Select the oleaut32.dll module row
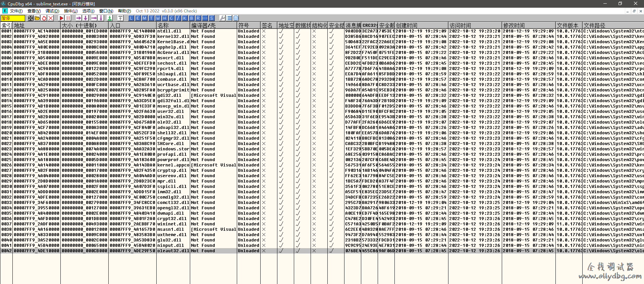Viewport: 644px width, 284px height. [x=322, y=251]
